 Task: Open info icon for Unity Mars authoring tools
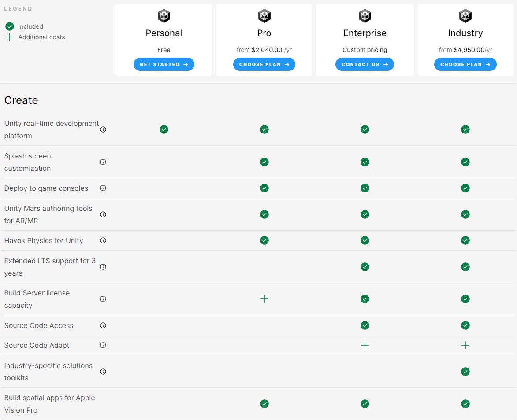pyautogui.click(x=103, y=214)
